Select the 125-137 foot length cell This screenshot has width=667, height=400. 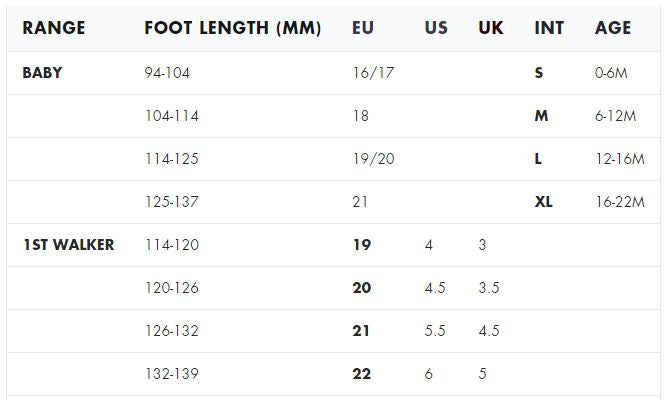tap(172, 202)
